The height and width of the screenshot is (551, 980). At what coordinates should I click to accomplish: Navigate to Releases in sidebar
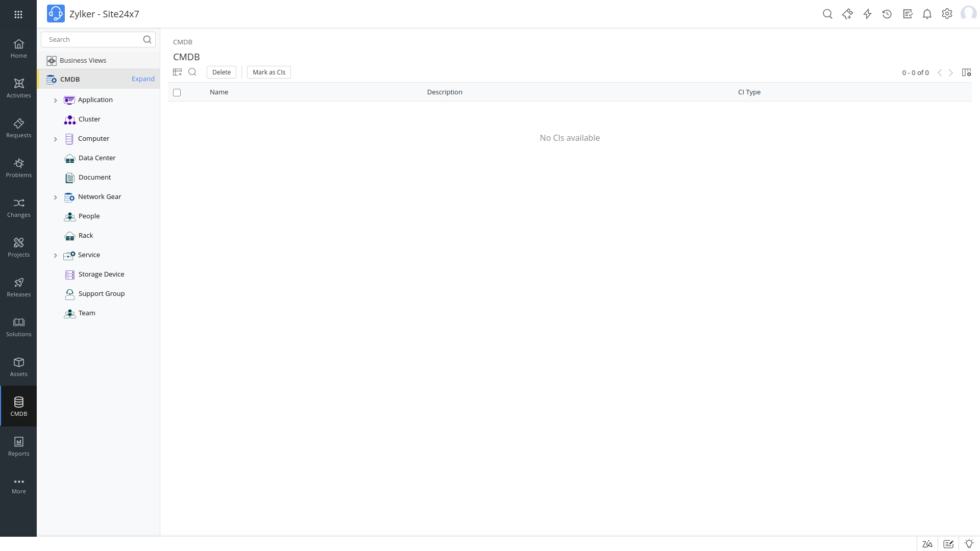tap(18, 286)
